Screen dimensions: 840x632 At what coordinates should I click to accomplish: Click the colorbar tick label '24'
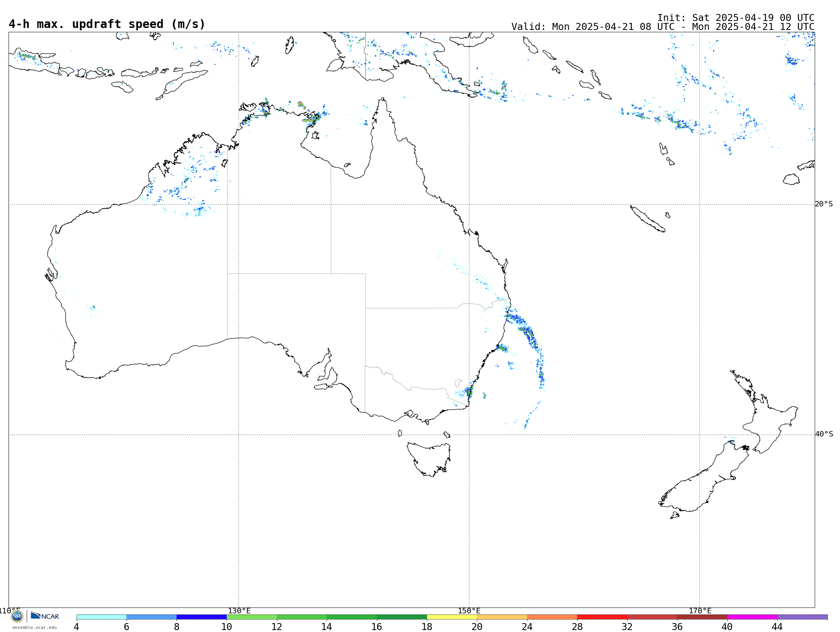click(527, 627)
